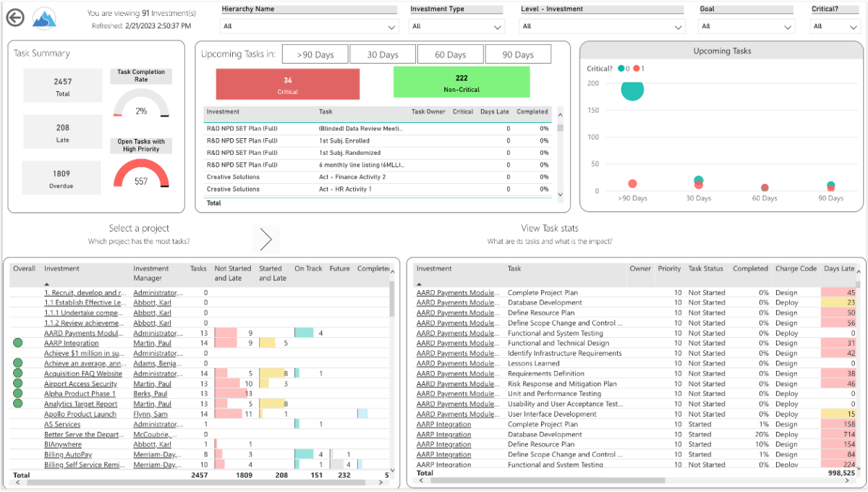Select the teal bubble at >90 Days in Upcoming Tasks
This screenshot has width=868, height=492.
pyautogui.click(x=632, y=90)
